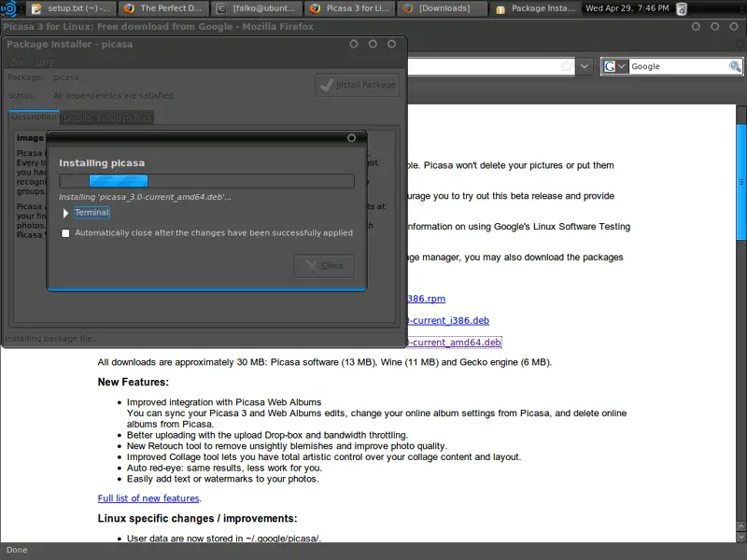The image size is (747, 560).
Task: Switch to the Package Installer taskbar window
Action: [x=535, y=8]
